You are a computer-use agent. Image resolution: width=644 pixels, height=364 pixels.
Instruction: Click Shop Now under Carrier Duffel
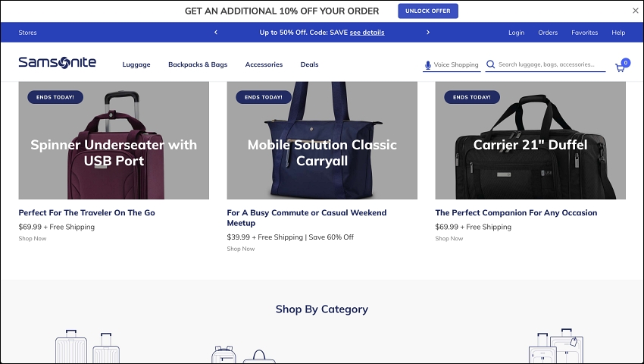(449, 239)
